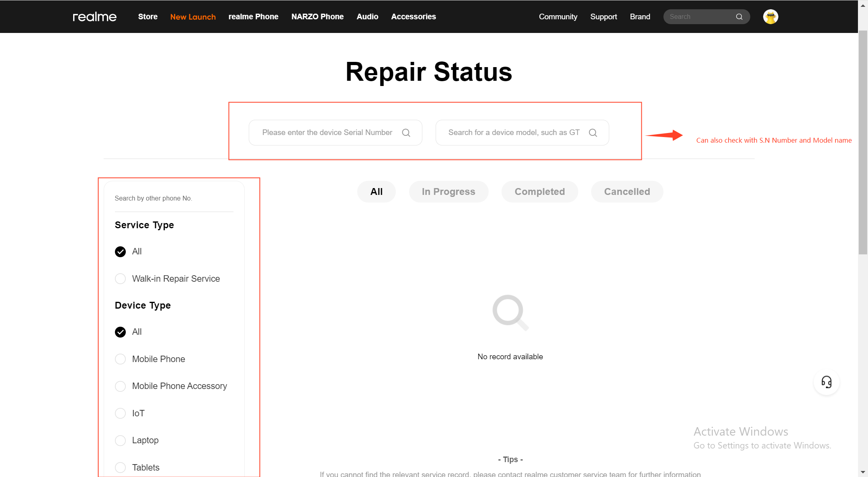This screenshot has width=868, height=477.
Task: Click the realme logo
Action: click(94, 17)
